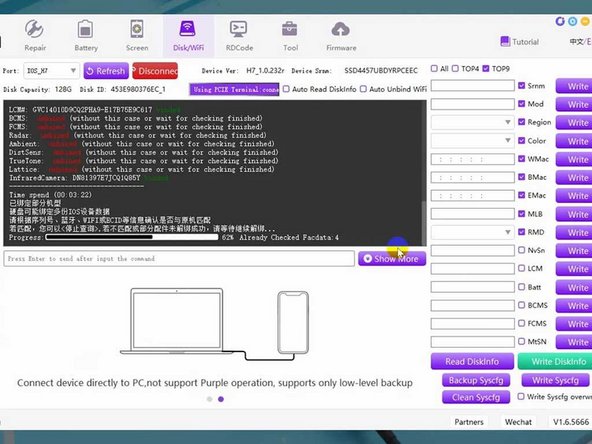The width and height of the screenshot is (592, 444).
Task: Click the Disk/WiFi drive icon
Action: tap(188, 29)
